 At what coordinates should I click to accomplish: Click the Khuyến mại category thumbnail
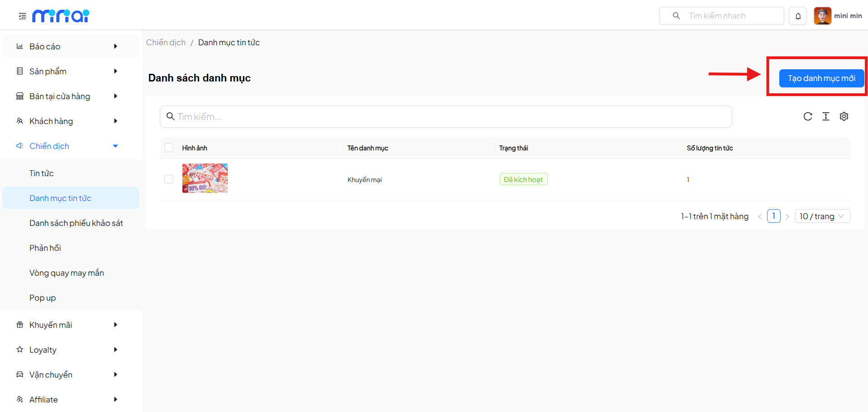[205, 178]
